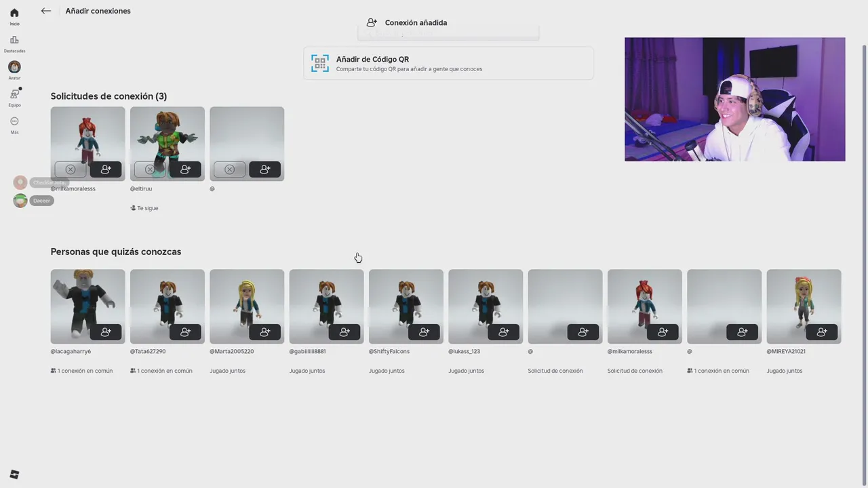The height and width of the screenshot is (488, 868).
Task: Click the Roblox logo icon at bottom left
Action: click(x=14, y=474)
